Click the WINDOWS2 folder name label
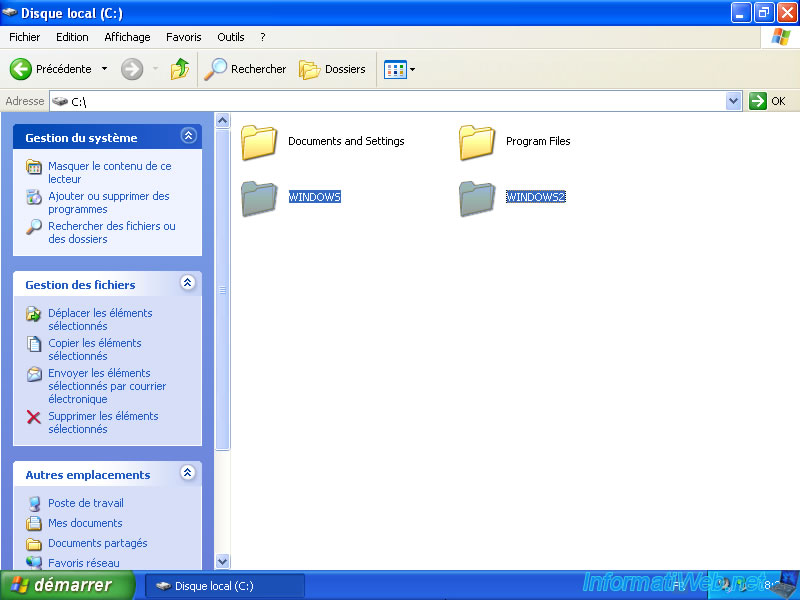 point(536,197)
